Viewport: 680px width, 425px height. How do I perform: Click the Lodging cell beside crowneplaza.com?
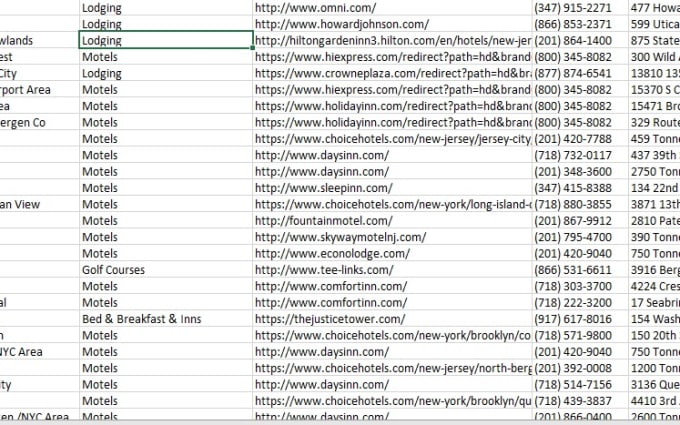pyautogui.click(x=166, y=73)
